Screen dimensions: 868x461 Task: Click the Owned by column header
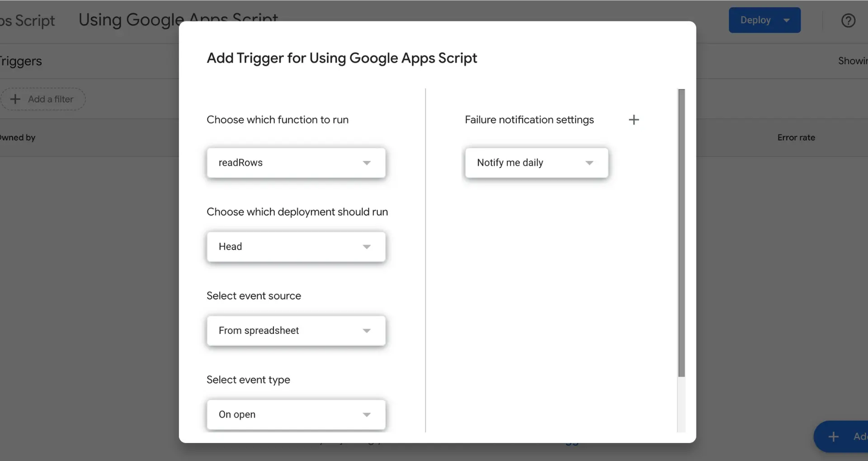[17, 137]
